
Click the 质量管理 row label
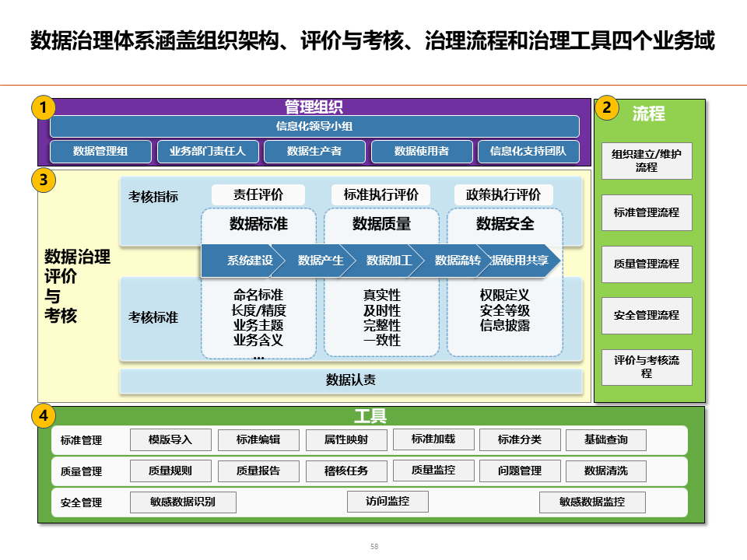tap(81, 471)
